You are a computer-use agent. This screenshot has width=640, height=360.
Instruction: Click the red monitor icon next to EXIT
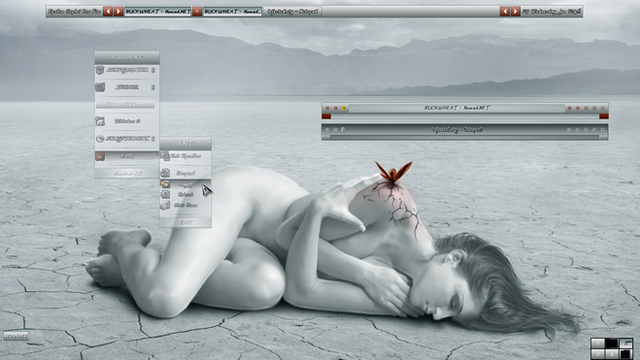coord(100,156)
